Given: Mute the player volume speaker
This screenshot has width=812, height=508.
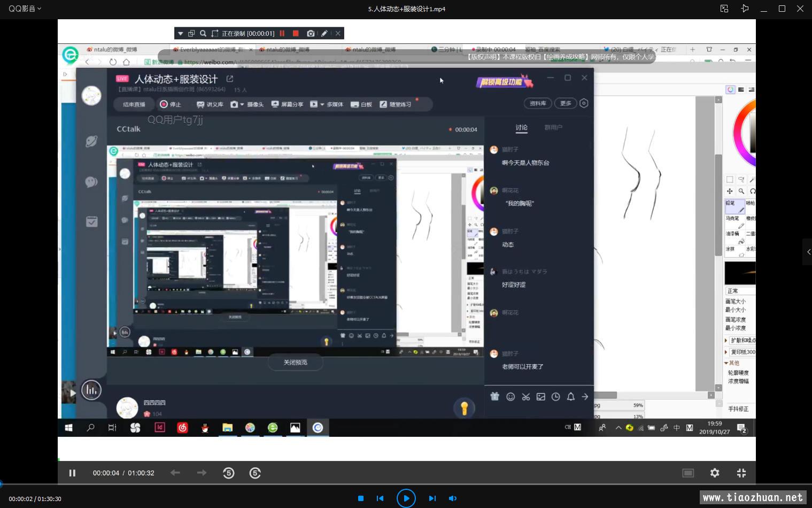Looking at the screenshot, I should click(453, 498).
